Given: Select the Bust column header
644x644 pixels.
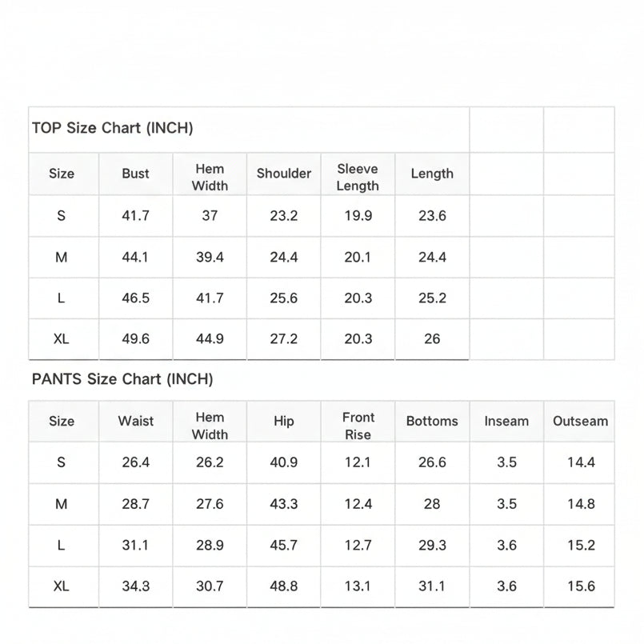Looking at the screenshot, I should coord(135,174).
